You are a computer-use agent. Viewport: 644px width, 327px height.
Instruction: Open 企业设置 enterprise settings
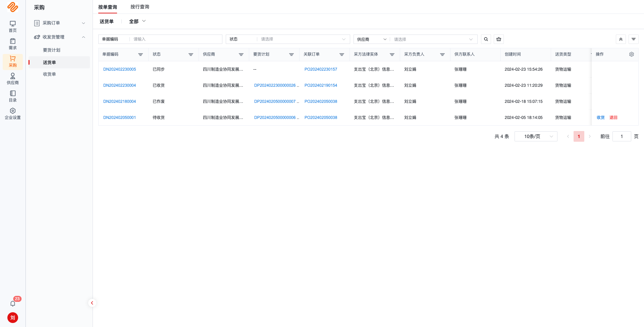(x=13, y=114)
